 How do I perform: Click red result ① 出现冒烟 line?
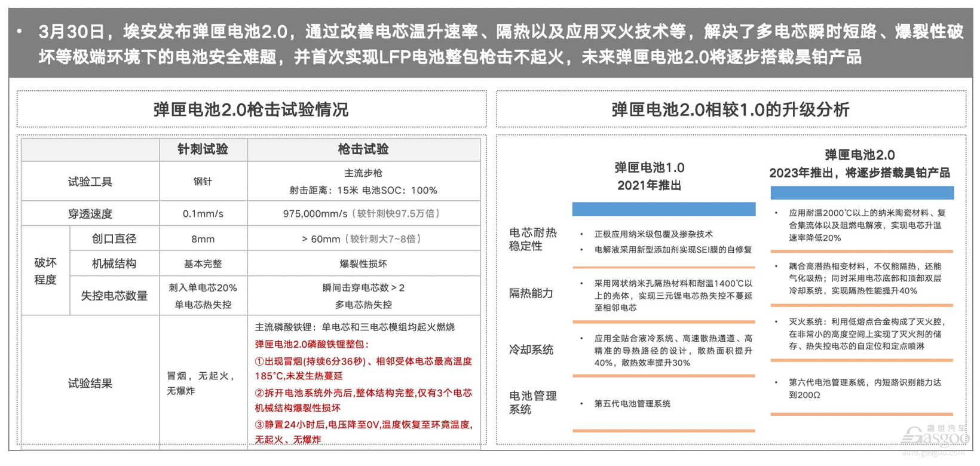tap(363, 369)
